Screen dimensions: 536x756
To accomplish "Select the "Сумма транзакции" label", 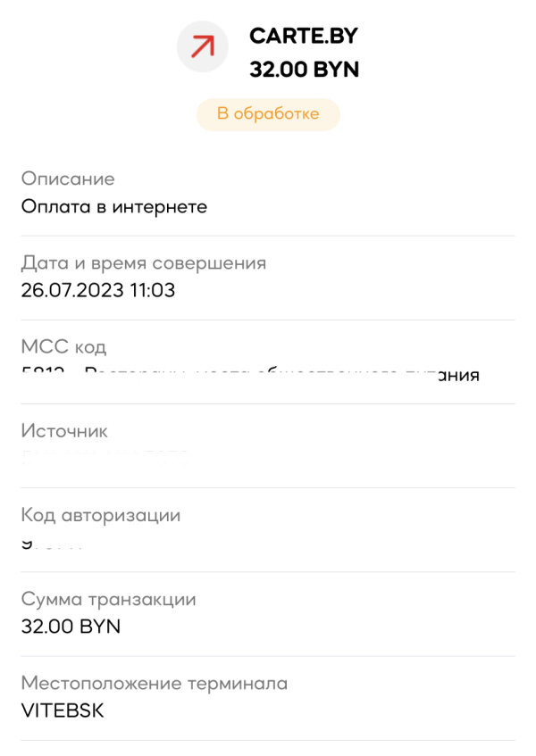I will pyautogui.click(x=108, y=599).
